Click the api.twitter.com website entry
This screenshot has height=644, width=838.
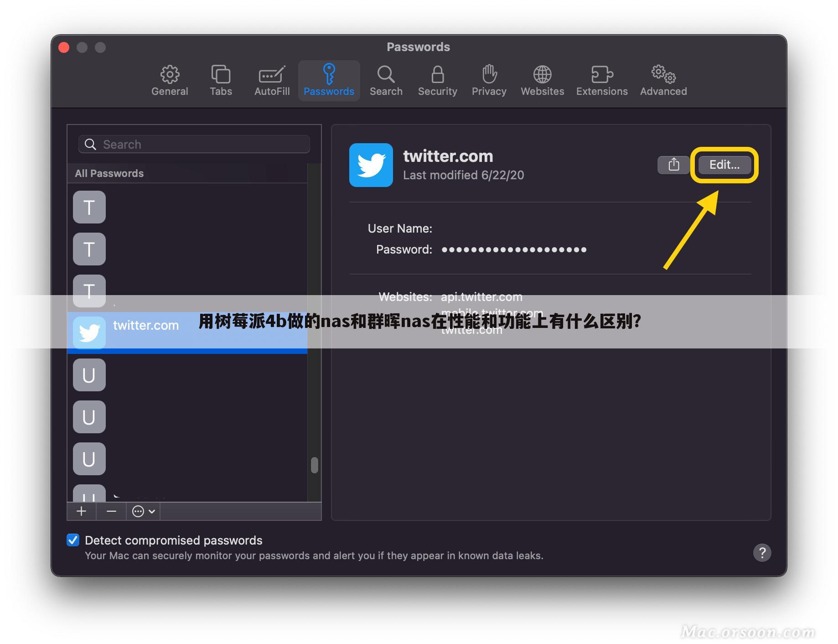[x=481, y=297]
